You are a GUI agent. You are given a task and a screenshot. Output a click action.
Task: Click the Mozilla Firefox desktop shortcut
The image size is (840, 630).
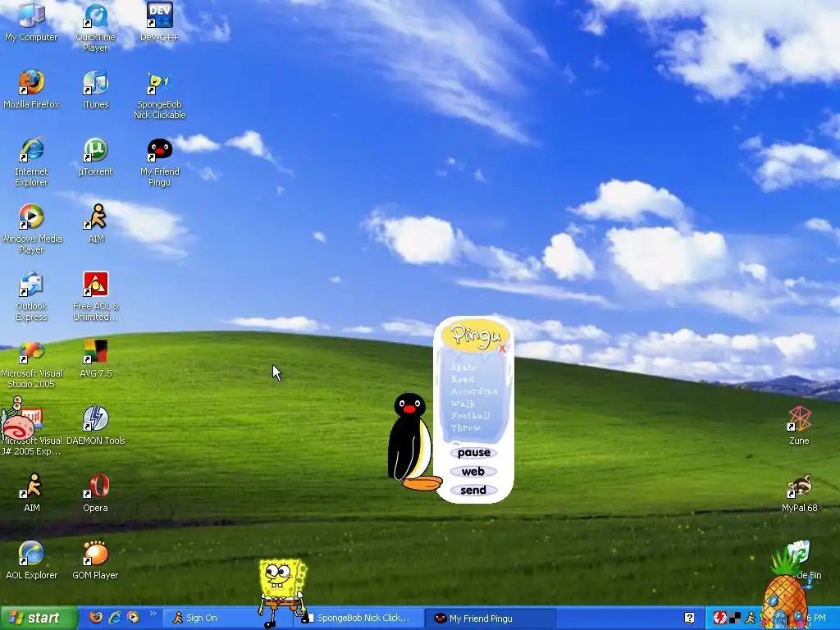(31, 89)
